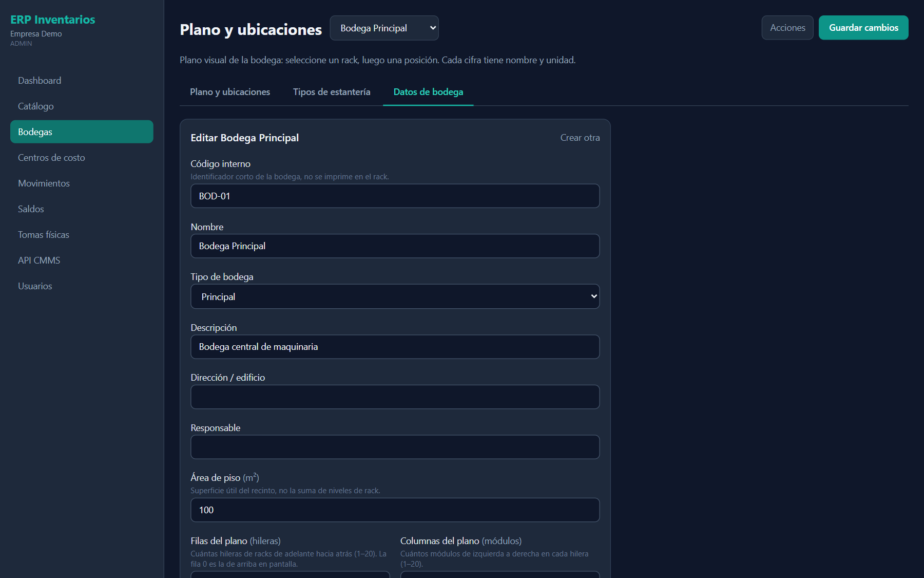Click the Crear otra link

[580, 138]
